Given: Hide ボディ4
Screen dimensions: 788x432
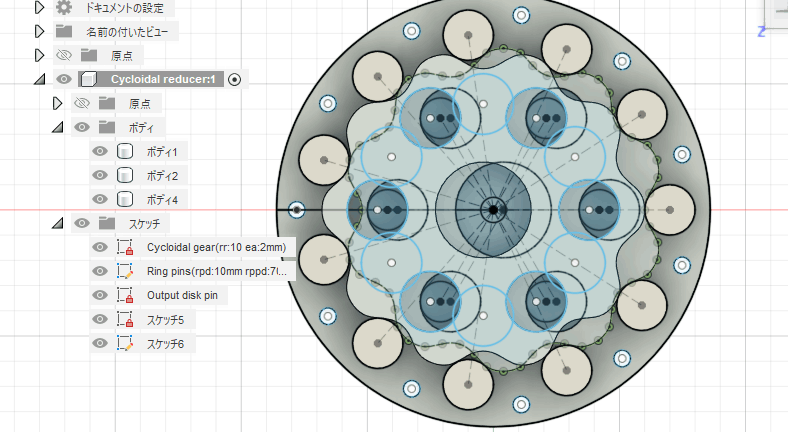Looking at the screenshot, I should (100, 199).
